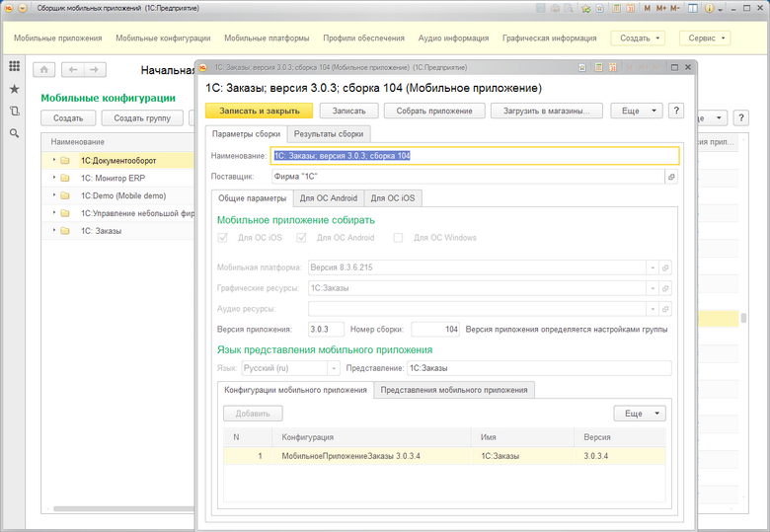Expand the 1C:Demo (Mobile demo) group
Screen dimensions: 770x532
(54, 195)
